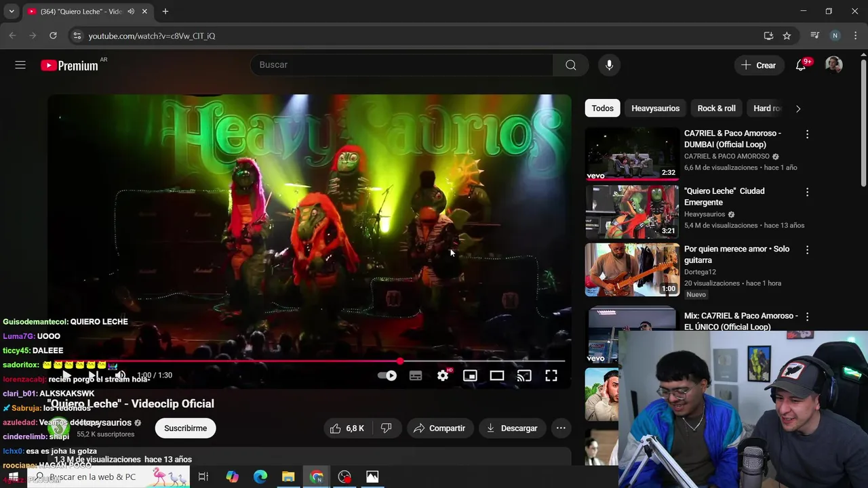Start voice search with the microphone

tap(609, 65)
